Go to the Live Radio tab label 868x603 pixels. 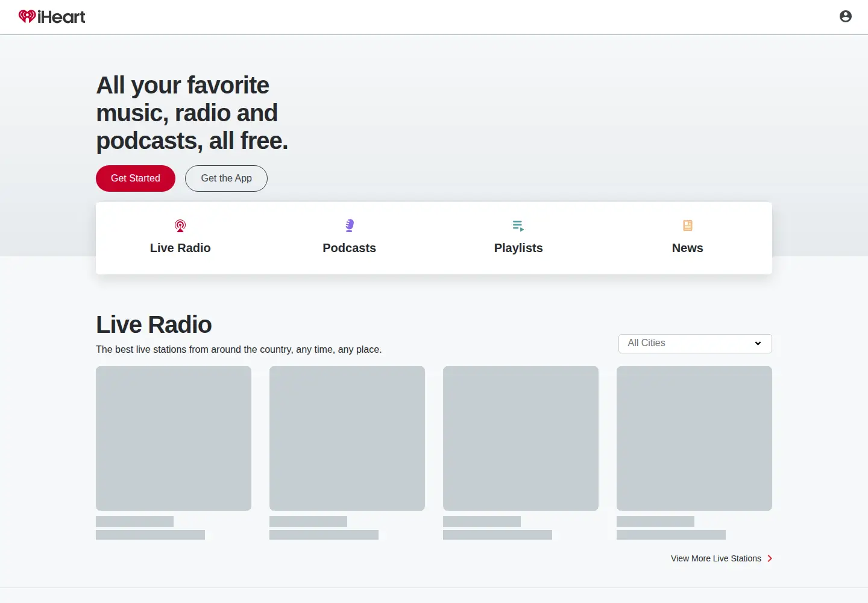point(180,248)
